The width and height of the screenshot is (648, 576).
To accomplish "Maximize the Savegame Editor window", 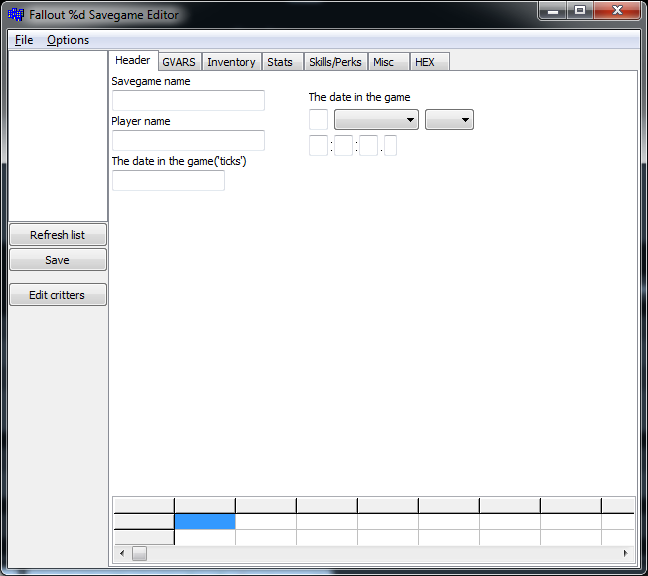I will 580,10.
